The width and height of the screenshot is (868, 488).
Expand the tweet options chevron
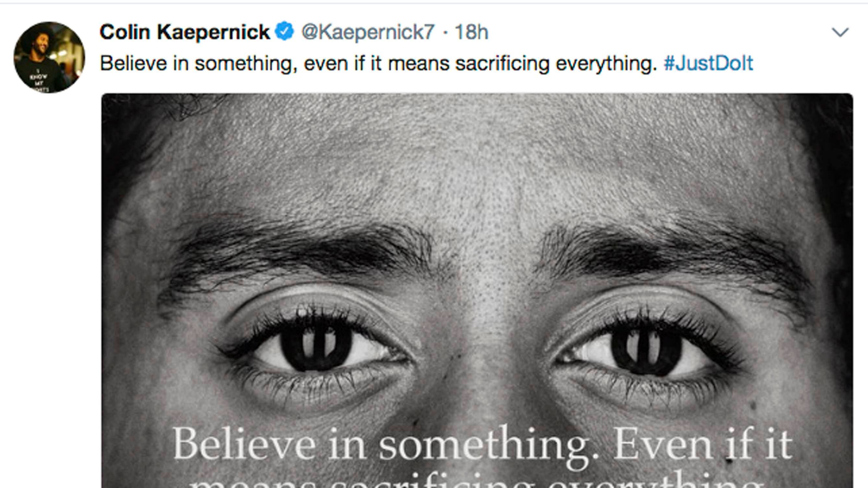pos(840,32)
